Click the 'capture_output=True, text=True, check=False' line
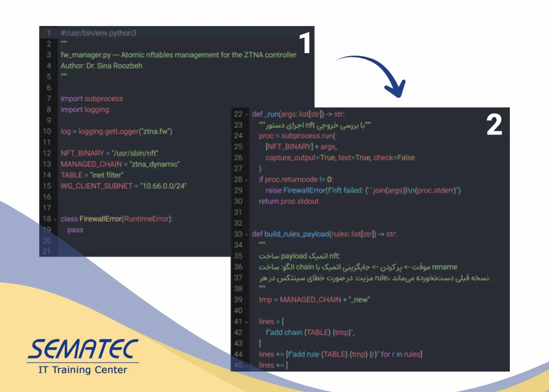The width and height of the screenshot is (549, 392). point(340,157)
